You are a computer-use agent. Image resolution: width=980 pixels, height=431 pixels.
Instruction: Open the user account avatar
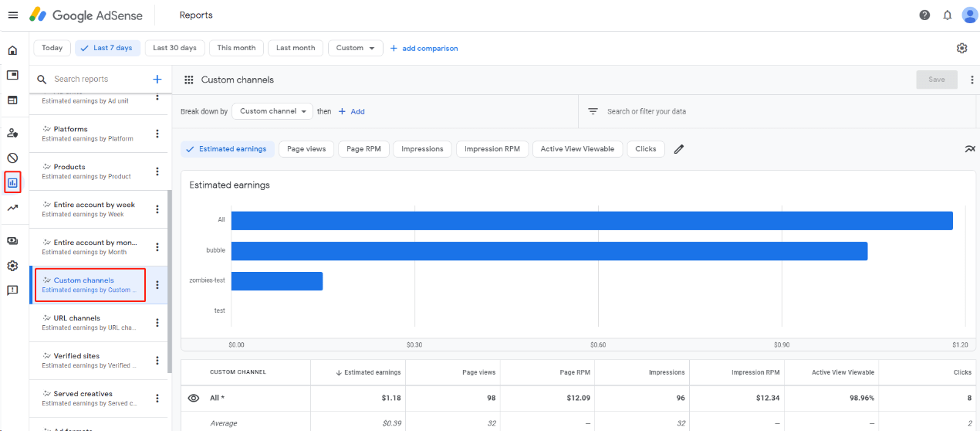[x=970, y=15]
